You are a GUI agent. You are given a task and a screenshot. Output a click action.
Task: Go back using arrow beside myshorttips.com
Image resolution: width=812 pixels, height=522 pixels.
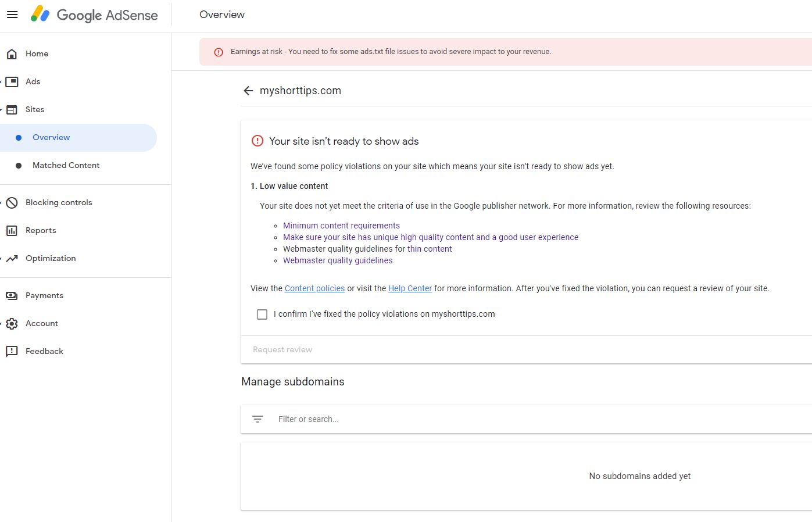tap(248, 91)
